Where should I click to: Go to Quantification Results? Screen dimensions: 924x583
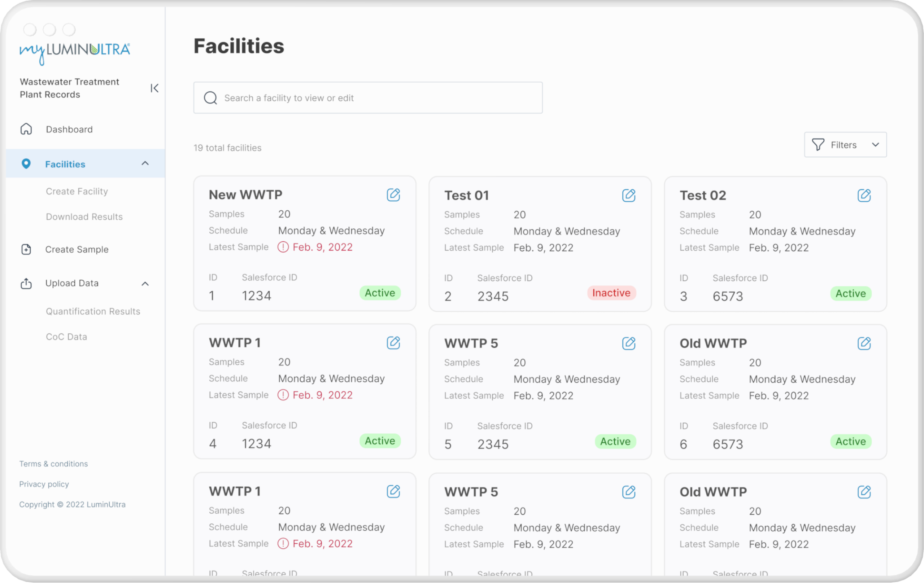[x=93, y=311]
